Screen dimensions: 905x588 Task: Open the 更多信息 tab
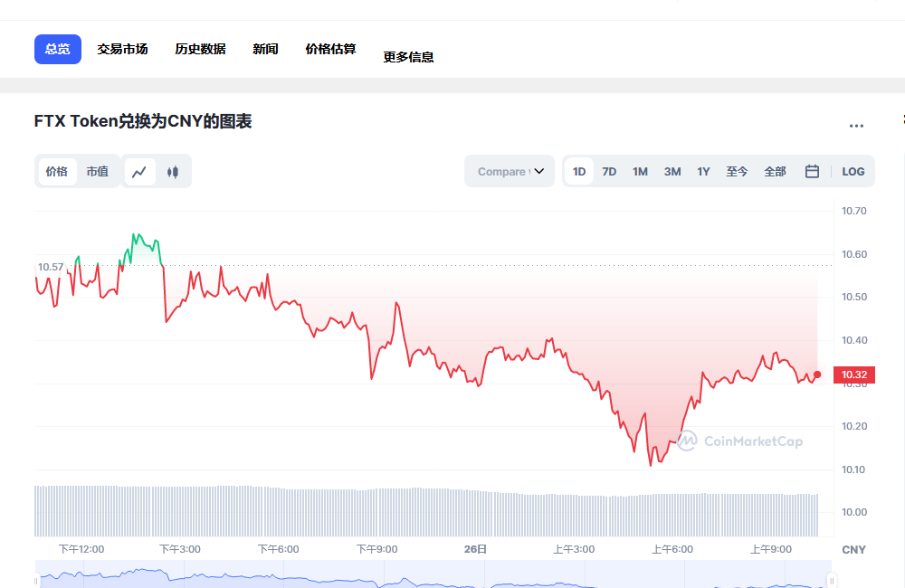click(x=408, y=57)
